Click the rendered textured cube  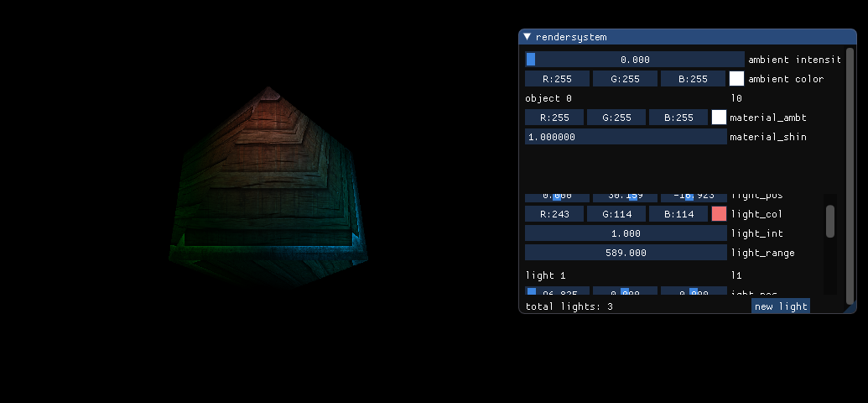point(268,186)
